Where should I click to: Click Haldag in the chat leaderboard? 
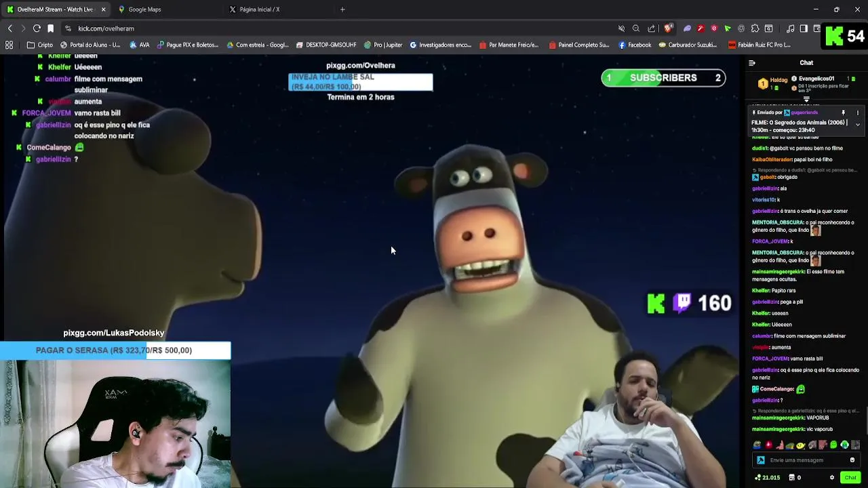[778, 80]
